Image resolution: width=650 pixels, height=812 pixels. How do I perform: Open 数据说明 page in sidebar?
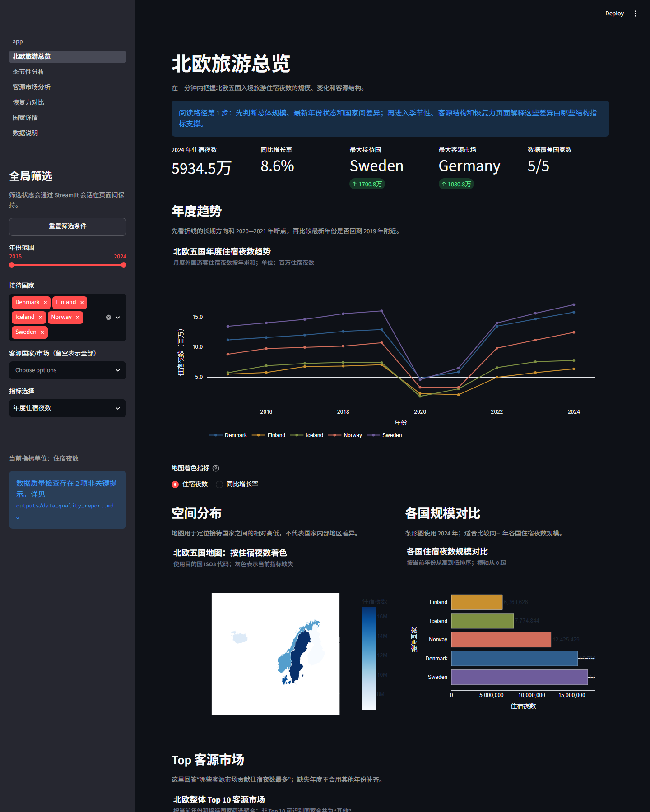pos(68,134)
